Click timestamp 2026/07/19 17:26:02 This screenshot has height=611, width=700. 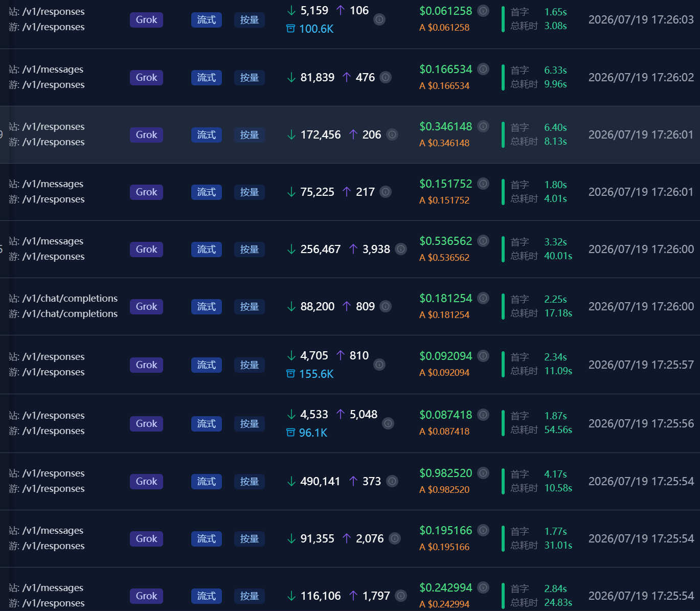pyautogui.click(x=641, y=77)
